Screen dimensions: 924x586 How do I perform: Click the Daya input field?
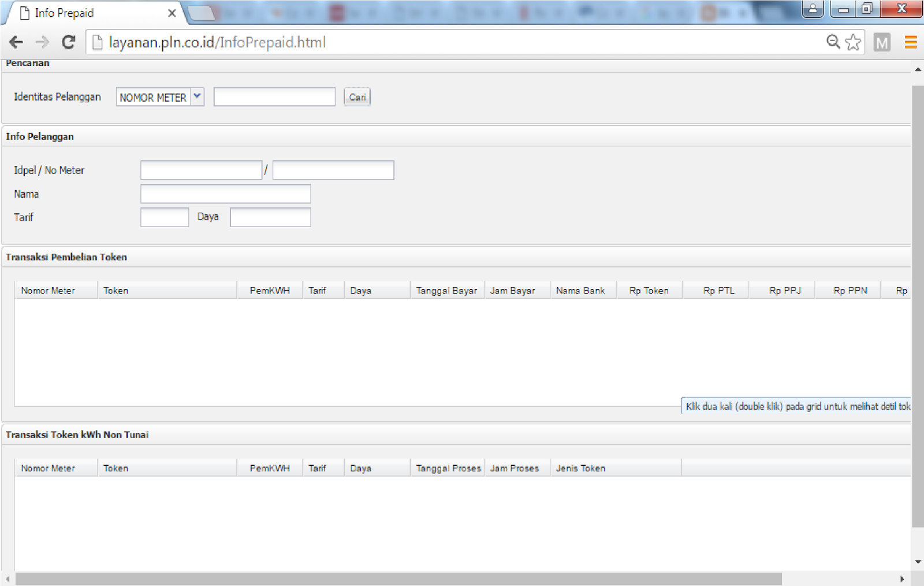click(x=270, y=217)
